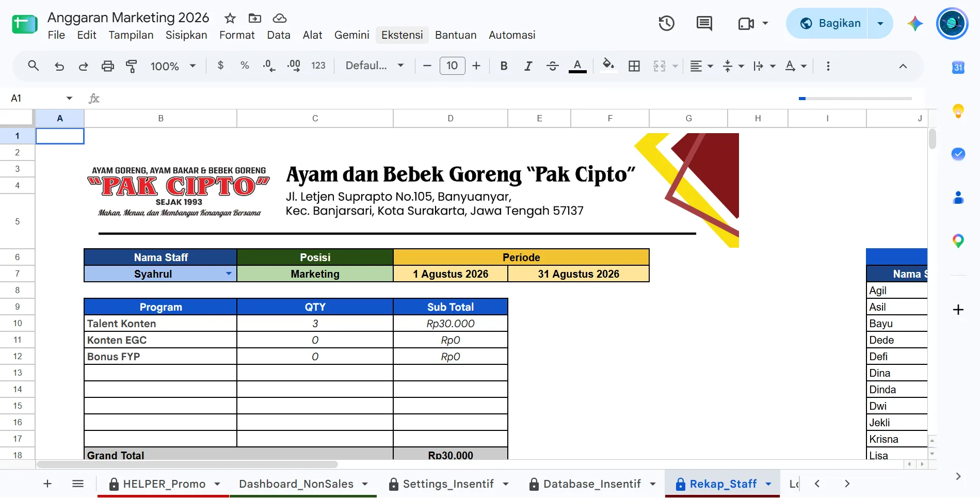The height and width of the screenshot is (498, 980).
Task: Apply percent format icon
Action: (245, 66)
